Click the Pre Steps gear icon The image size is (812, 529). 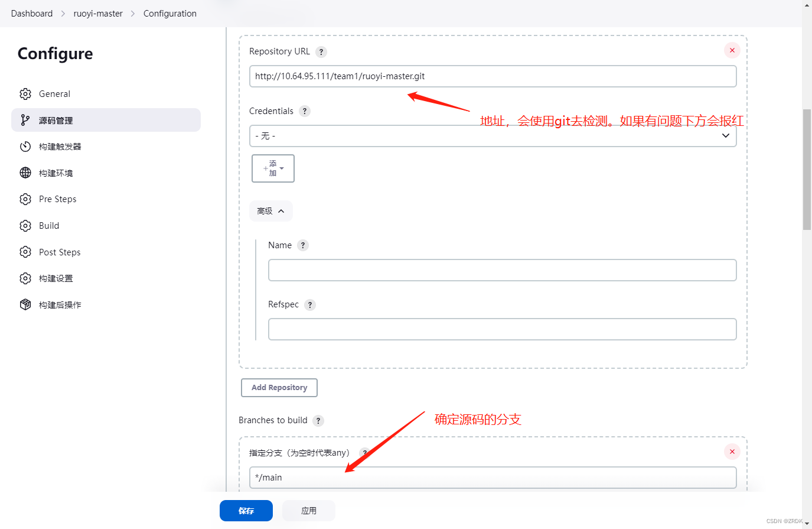(x=25, y=199)
